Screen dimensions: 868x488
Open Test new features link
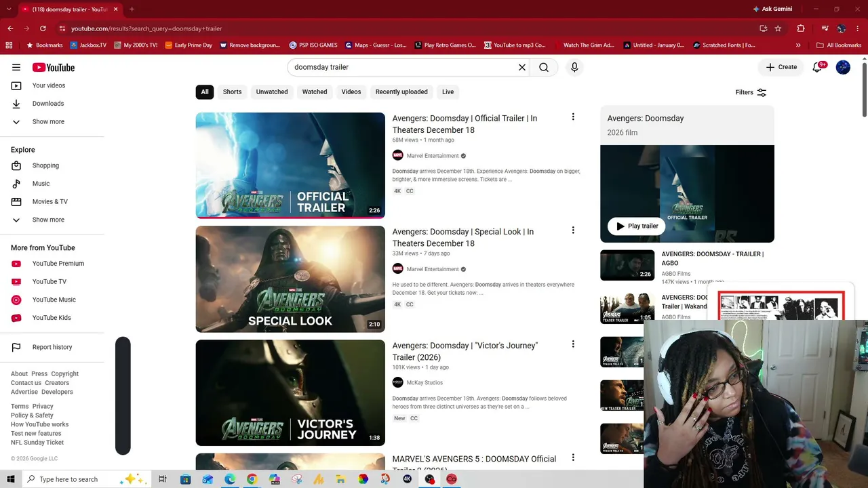pos(36,434)
